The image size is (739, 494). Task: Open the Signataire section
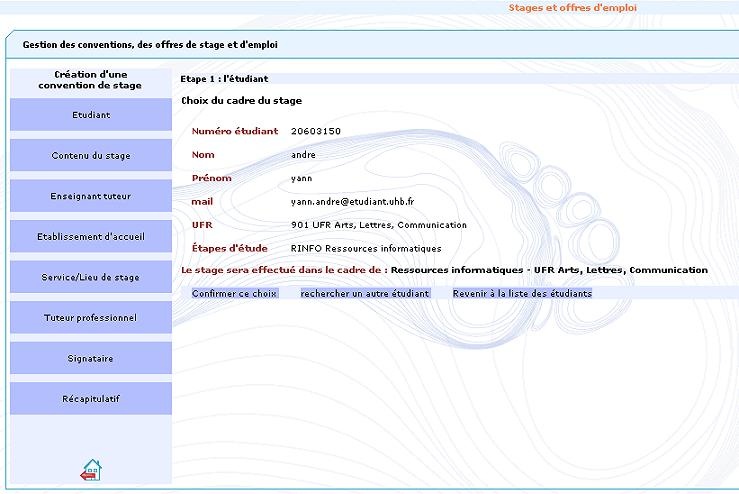pyautogui.click(x=91, y=358)
